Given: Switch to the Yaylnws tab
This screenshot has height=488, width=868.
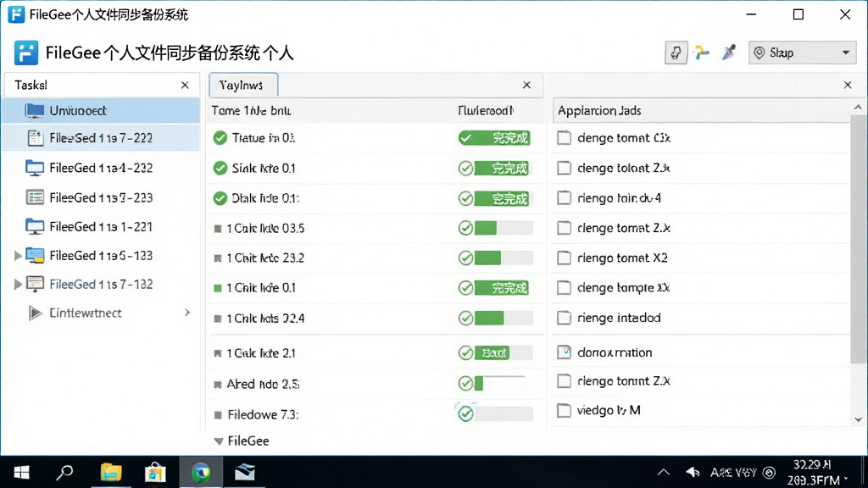Looking at the screenshot, I should pos(243,86).
